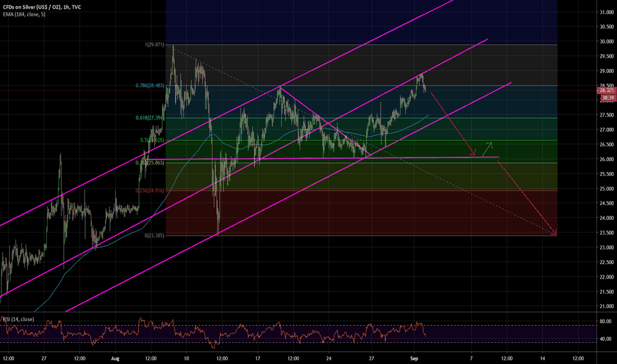Click the 30.000 price axis label
The image size is (617, 364).
[x=607, y=41]
